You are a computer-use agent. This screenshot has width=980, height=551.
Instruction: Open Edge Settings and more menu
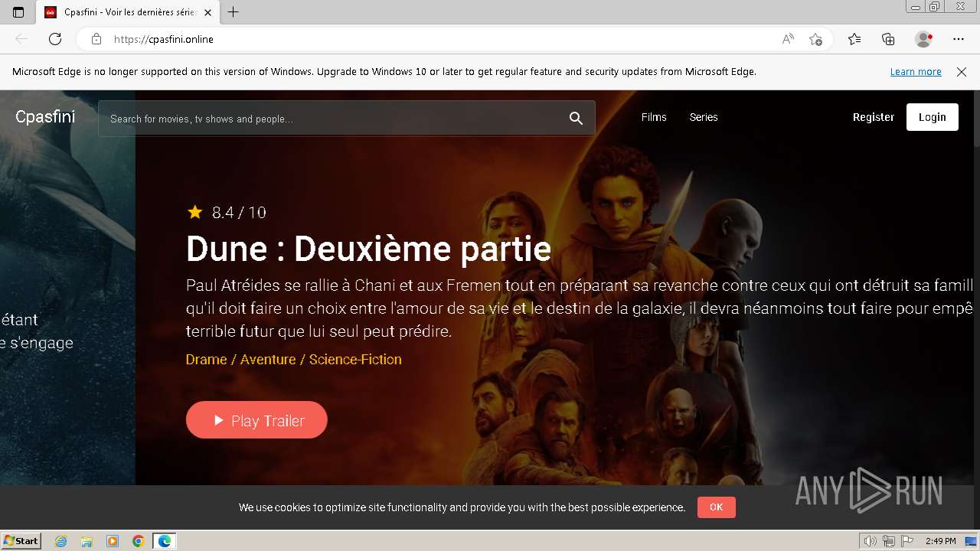[959, 39]
